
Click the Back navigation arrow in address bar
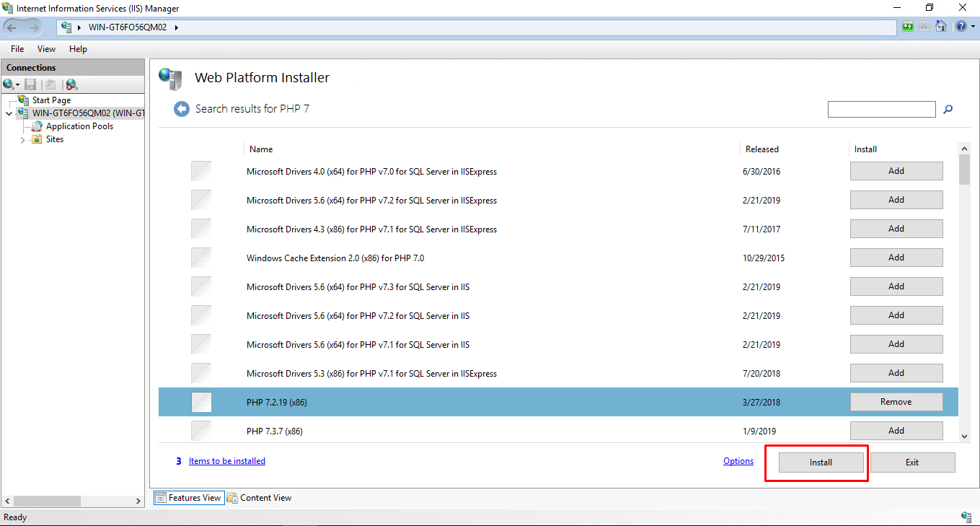pos(12,27)
